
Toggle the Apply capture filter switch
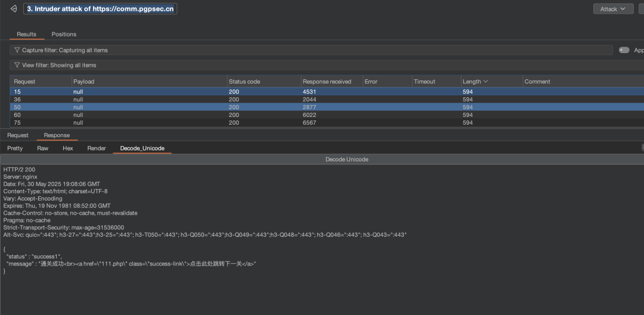pos(624,50)
